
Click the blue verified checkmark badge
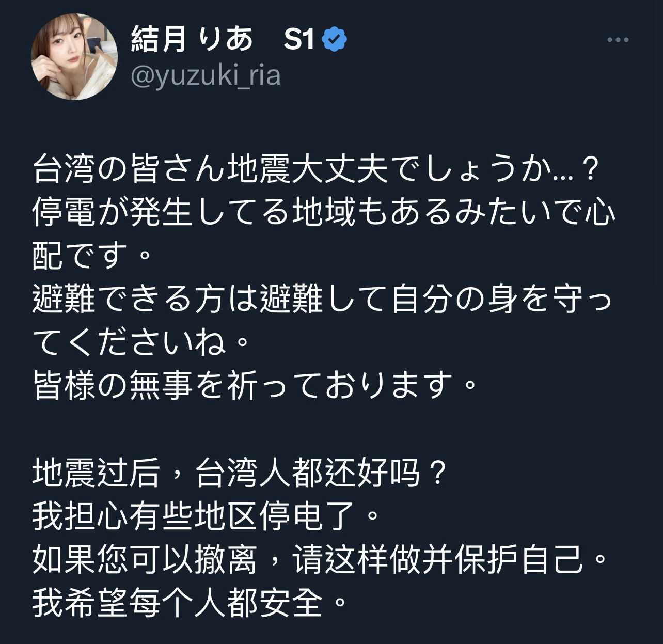pyautogui.click(x=334, y=39)
